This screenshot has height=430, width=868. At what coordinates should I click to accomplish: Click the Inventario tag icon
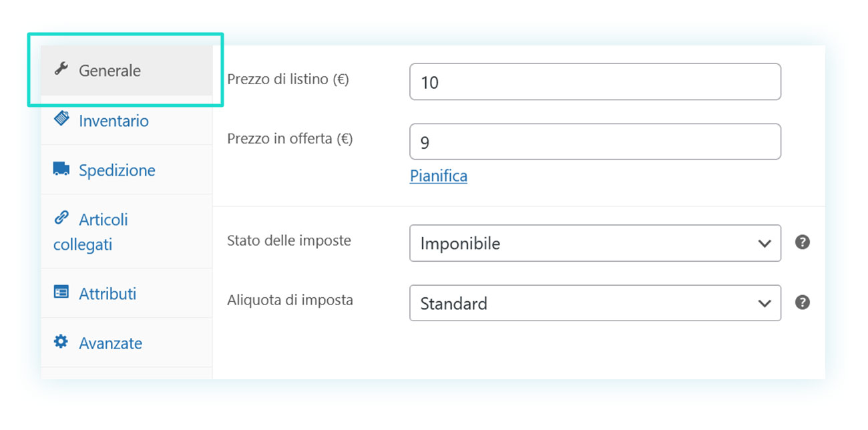coord(61,120)
